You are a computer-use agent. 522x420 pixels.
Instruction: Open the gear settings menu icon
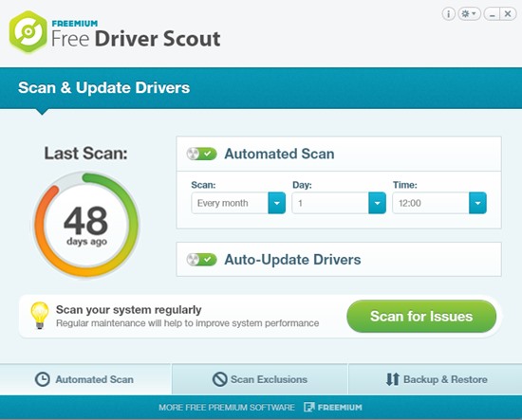point(469,14)
